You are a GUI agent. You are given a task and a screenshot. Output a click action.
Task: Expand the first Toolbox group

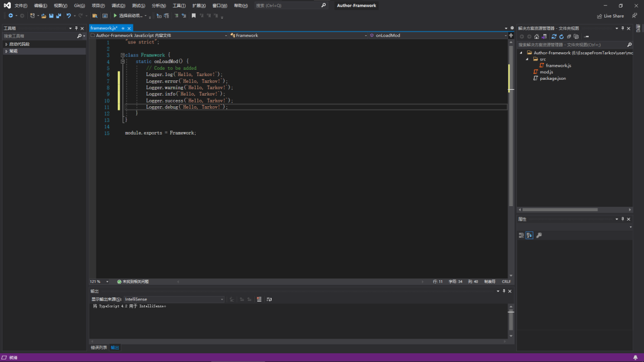tap(6, 44)
